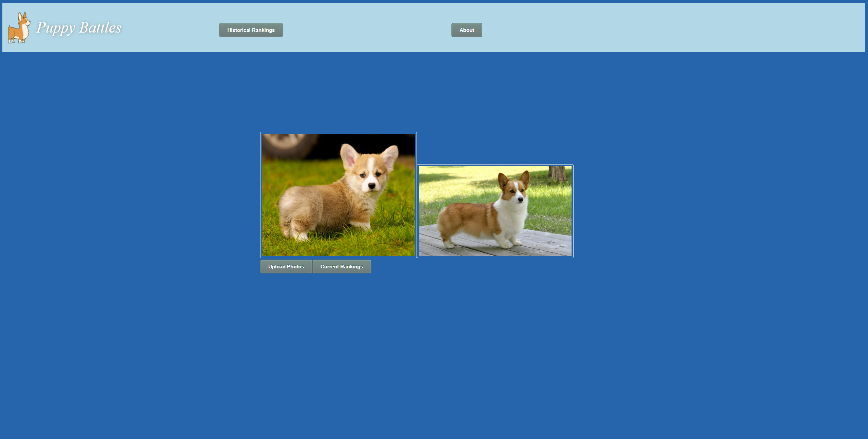Image resolution: width=868 pixels, height=439 pixels.
Task: Click the Puppy Battles site title
Action: tap(78, 28)
